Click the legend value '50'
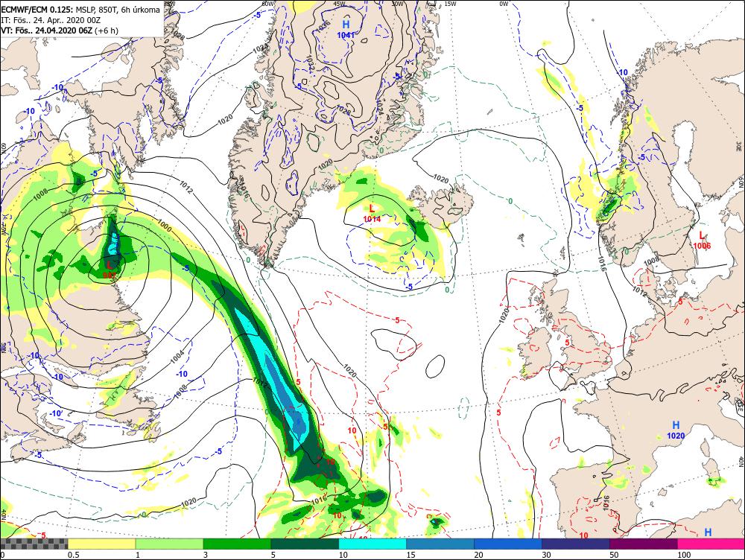Screen dimensions: 745x560 coord(614,555)
